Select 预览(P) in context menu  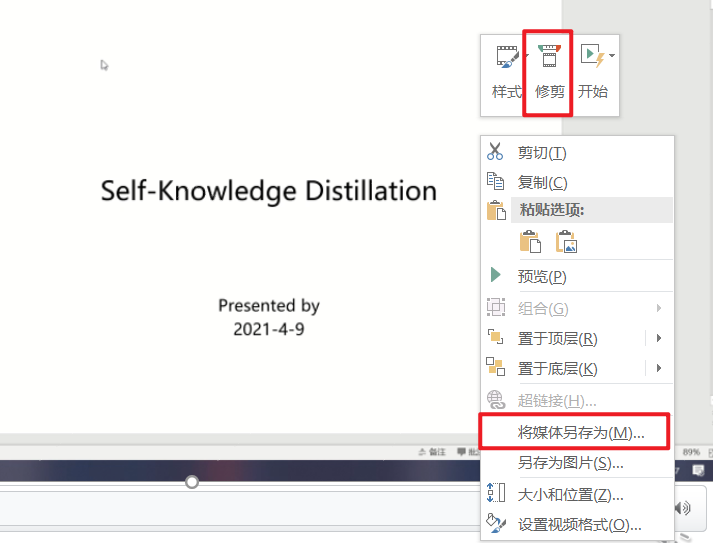click(577, 276)
